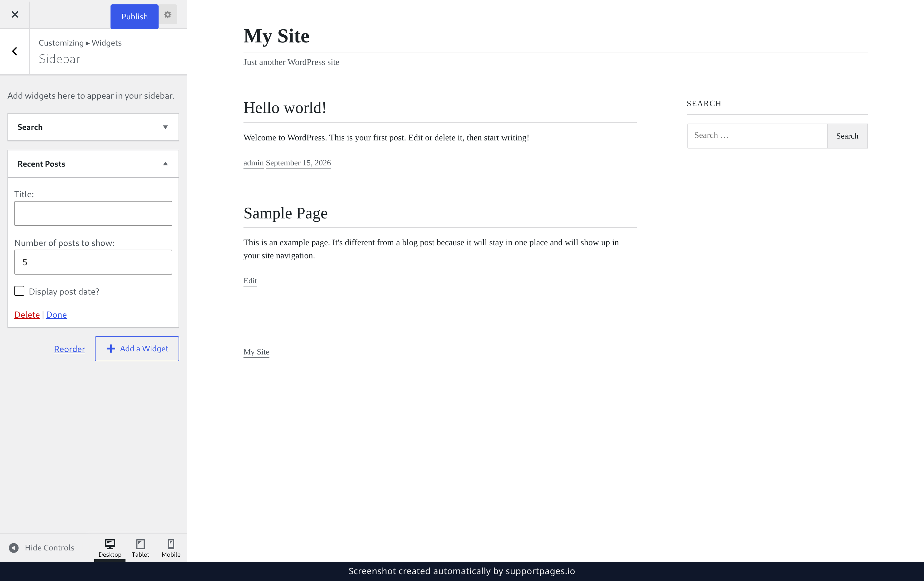
Task: Switch preview to Tablet device
Action: pyautogui.click(x=140, y=548)
